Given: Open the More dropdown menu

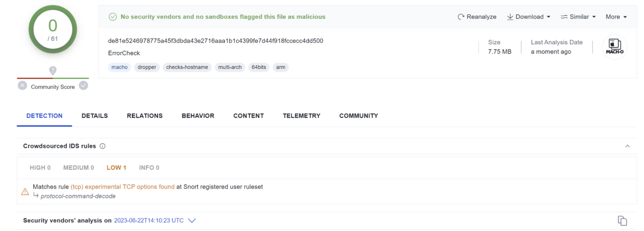Looking at the screenshot, I should (x=616, y=17).
